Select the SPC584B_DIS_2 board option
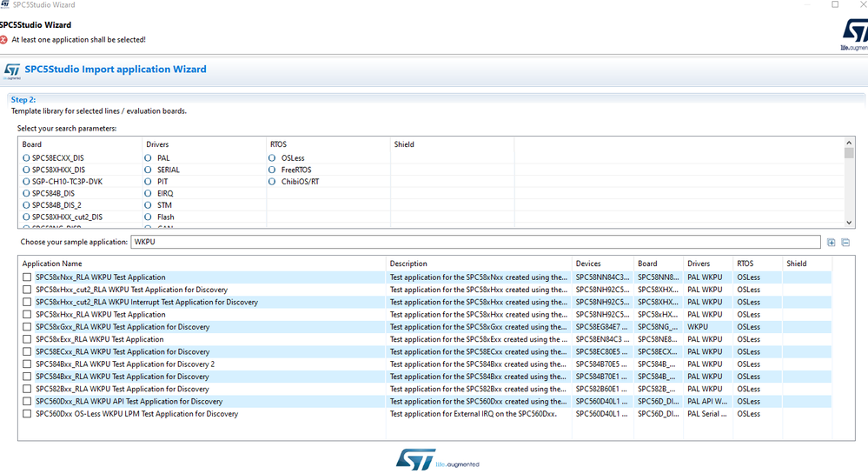The width and height of the screenshot is (868, 474). click(26, 205)
